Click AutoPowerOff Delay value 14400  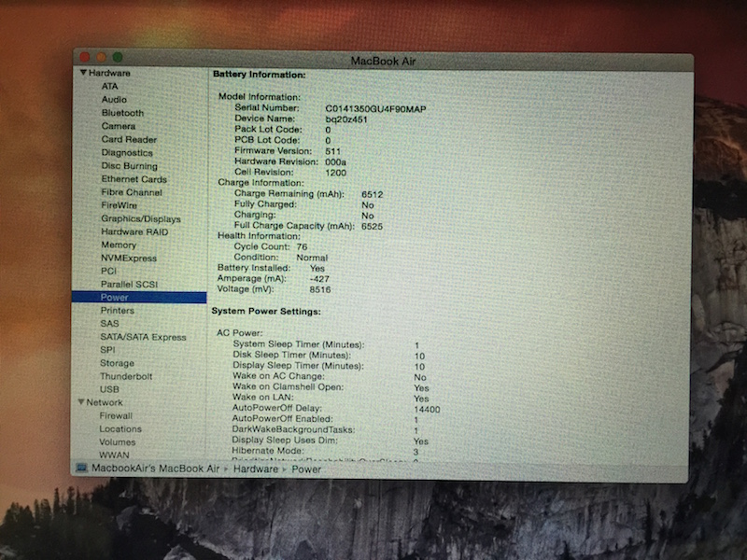[x=427, y=409]
